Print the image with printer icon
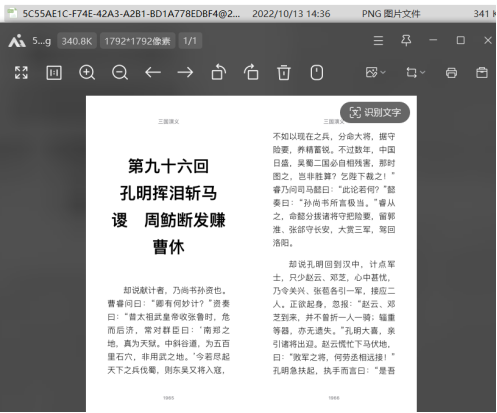This screenshot has width=497, height=413. pyautogui.click(x=451, y=72)
